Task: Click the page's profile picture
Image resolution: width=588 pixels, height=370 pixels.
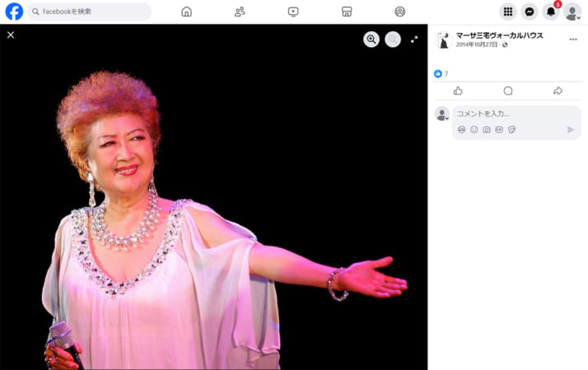Action: [443, 40]
